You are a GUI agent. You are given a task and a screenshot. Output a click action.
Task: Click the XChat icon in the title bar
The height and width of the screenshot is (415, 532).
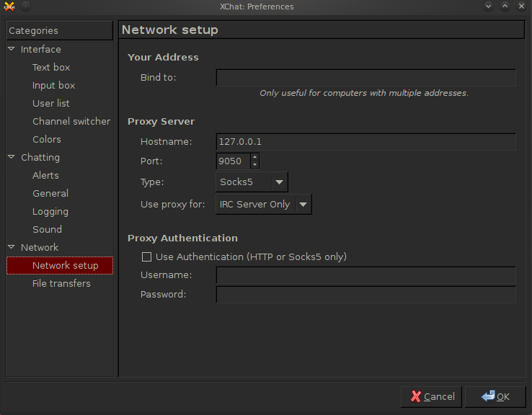(x=10, y=6)
